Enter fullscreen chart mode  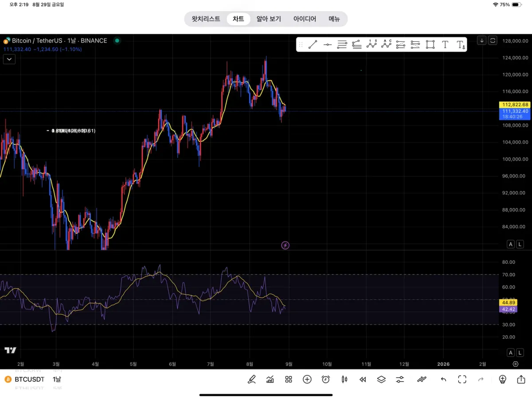tap(462, 379)
